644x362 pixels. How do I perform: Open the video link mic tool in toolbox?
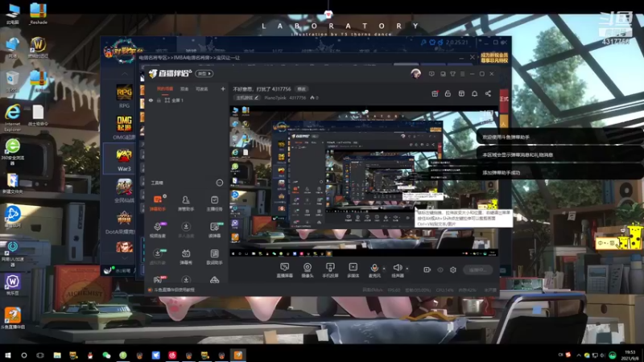(x=158, y=229)
